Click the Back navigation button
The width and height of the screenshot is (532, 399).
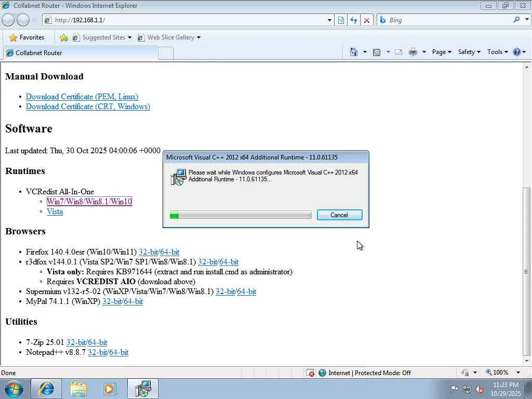pos(8,20)
